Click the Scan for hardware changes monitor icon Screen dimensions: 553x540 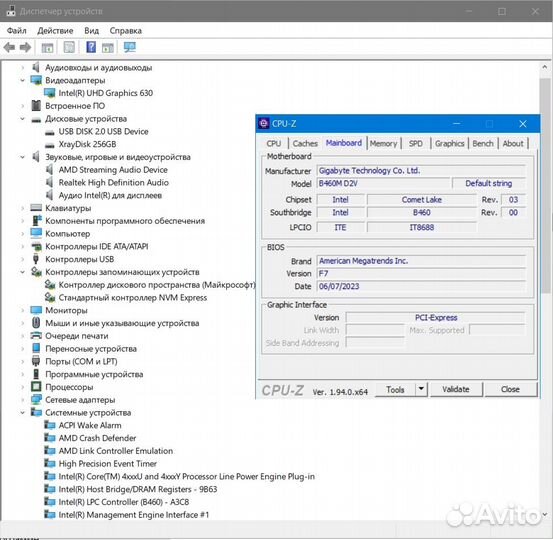130,47
